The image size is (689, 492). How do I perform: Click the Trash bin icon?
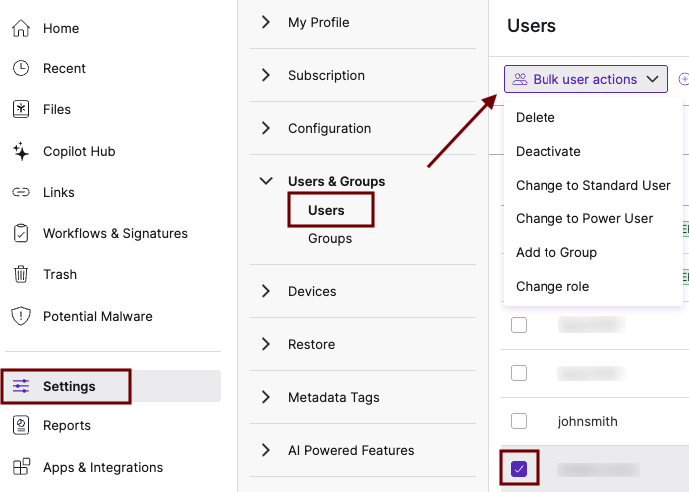tap(21, 274)
